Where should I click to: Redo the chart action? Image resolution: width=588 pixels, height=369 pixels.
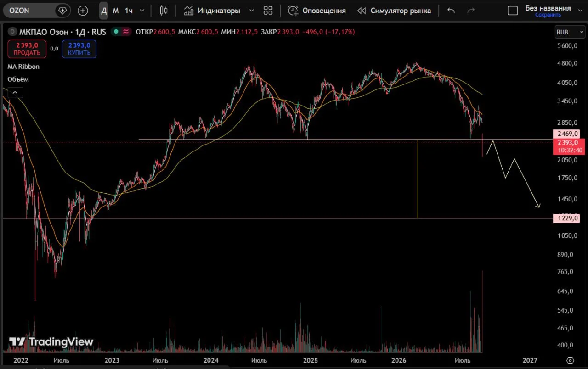(470, 11)
